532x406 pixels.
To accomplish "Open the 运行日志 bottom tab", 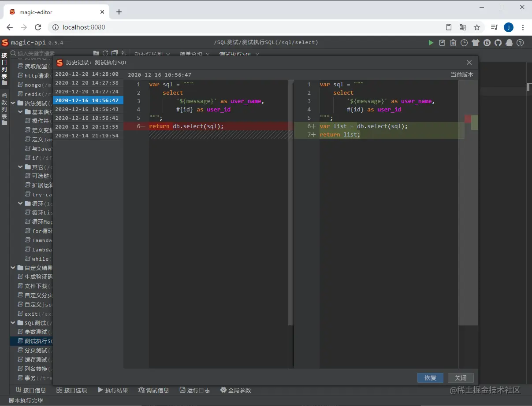I will click(195, 390).
